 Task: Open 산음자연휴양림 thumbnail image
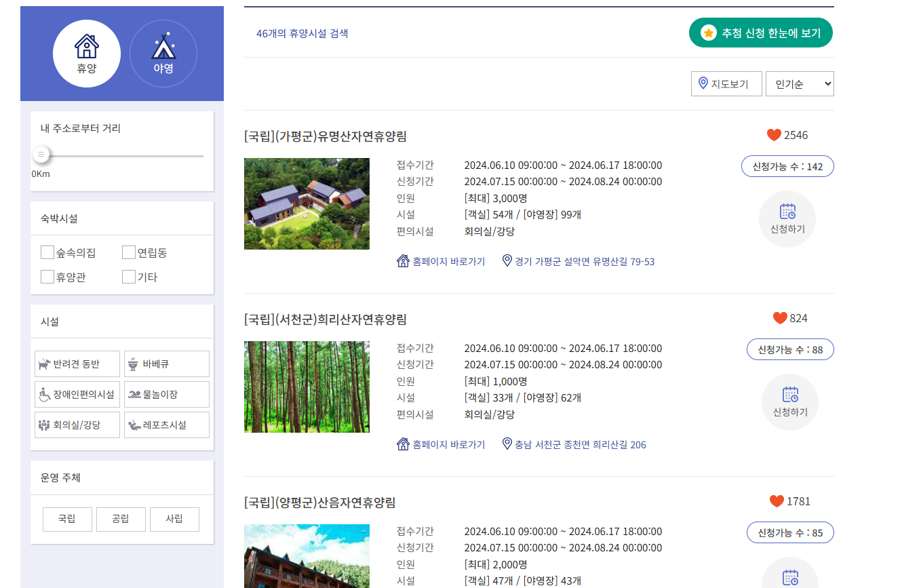[x=307, y=556]
